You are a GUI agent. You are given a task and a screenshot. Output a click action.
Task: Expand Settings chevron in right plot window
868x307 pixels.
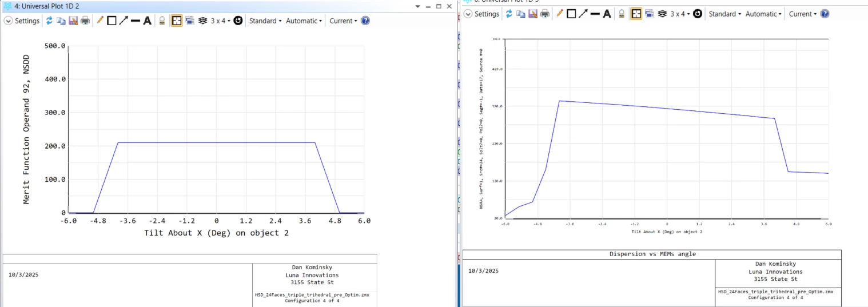click(x=468, y=14)
